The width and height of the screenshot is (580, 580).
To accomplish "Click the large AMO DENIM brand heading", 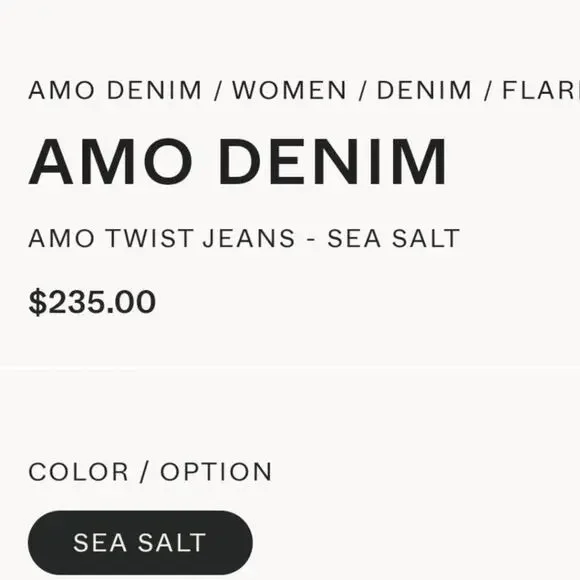I will (237, 161).
